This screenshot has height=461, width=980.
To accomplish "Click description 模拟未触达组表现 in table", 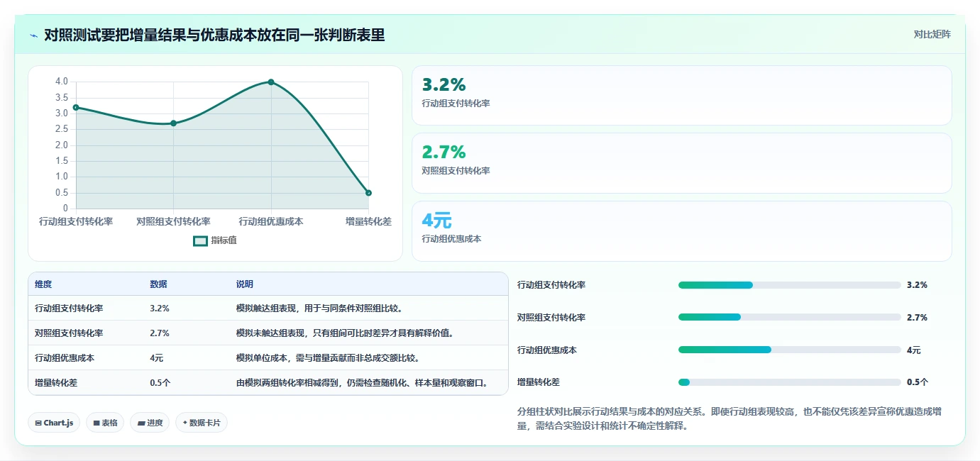I will (345, 333).
